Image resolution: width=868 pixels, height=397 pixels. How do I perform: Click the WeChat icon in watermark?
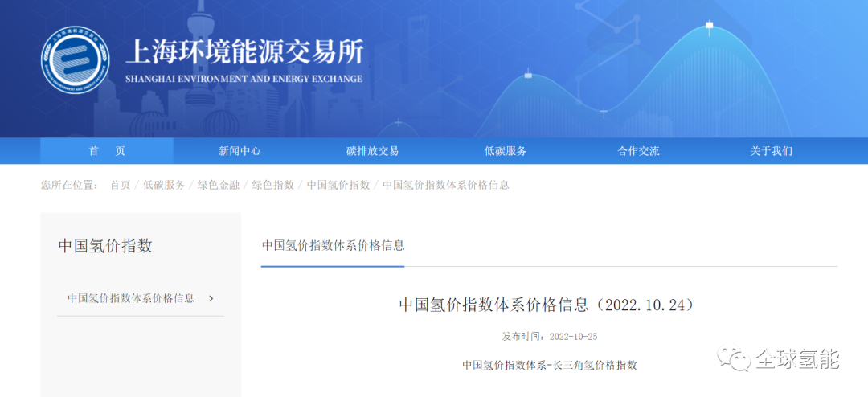(x=735, y=359)
